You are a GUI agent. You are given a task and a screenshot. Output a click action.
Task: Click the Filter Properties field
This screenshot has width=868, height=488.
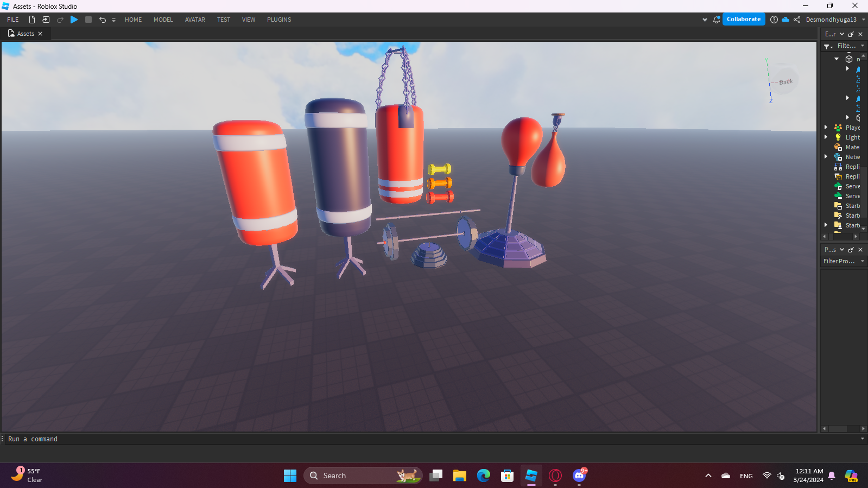(x=840, y=261)
